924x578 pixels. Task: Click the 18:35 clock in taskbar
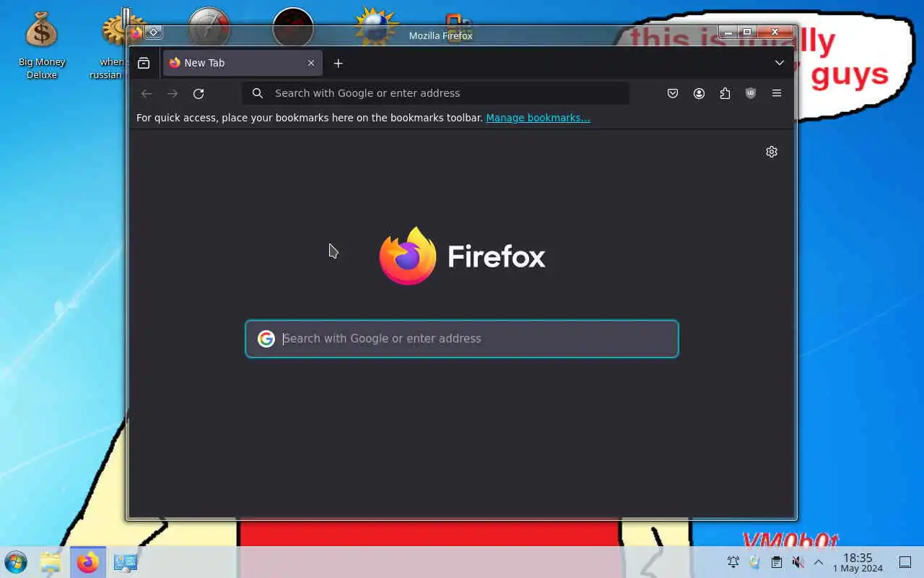tap(858, 562)
